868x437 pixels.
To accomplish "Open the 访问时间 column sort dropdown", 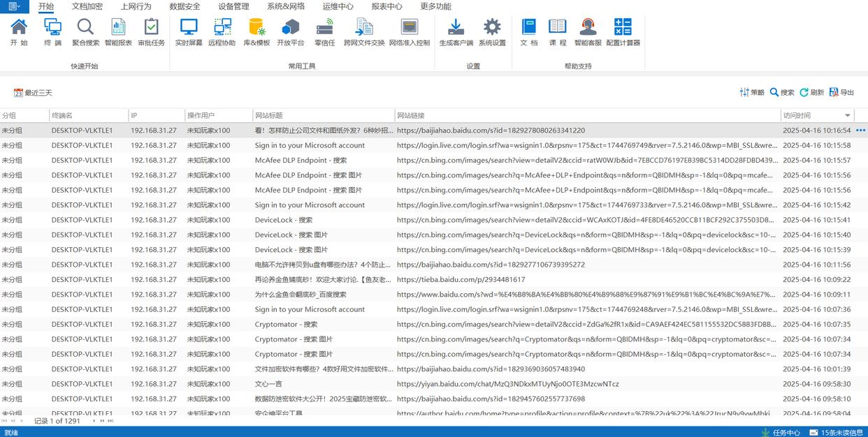I will coord(848,116).
